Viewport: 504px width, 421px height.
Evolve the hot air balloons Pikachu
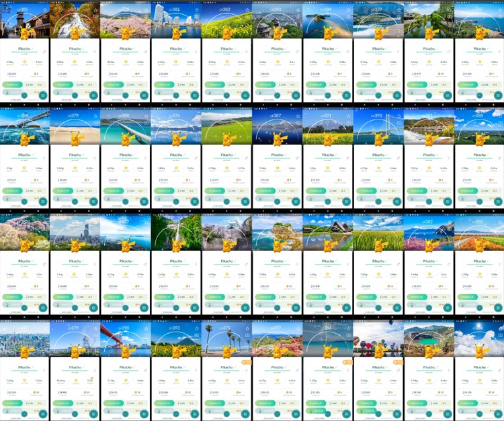(366, 411)
